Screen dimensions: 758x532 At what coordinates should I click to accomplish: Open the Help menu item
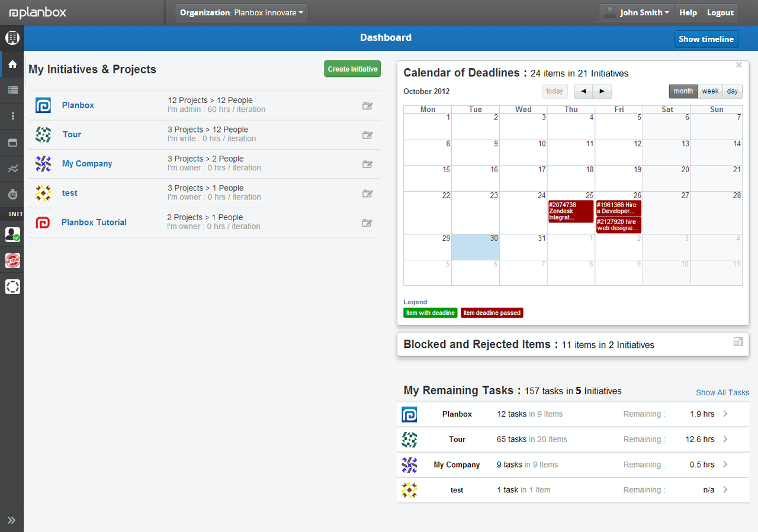pyautogui.click(x=688, y=12)
